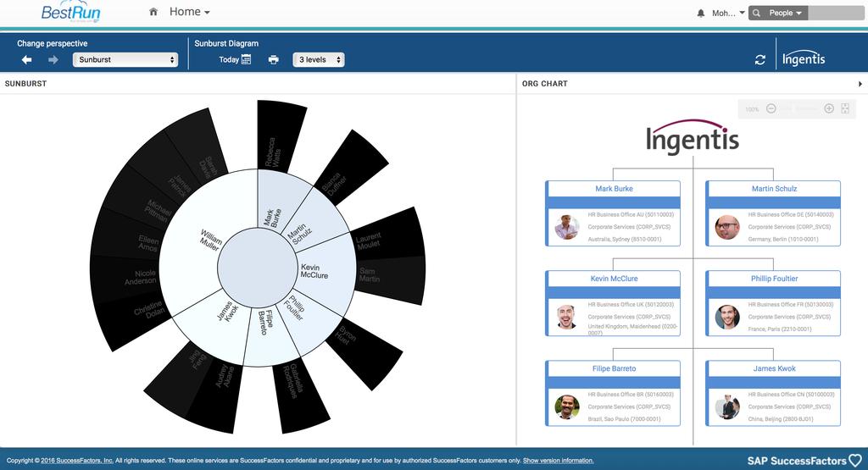Fit org chart to screen
868x470 pixels.
coord(845,109)
